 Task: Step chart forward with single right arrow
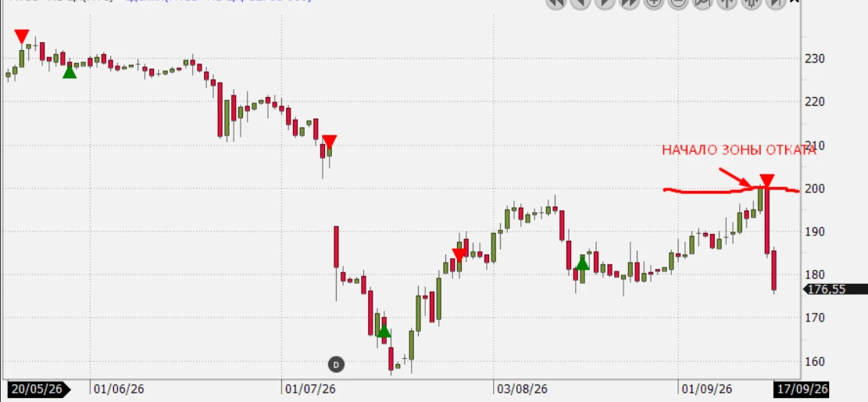(x=605, y=3)
